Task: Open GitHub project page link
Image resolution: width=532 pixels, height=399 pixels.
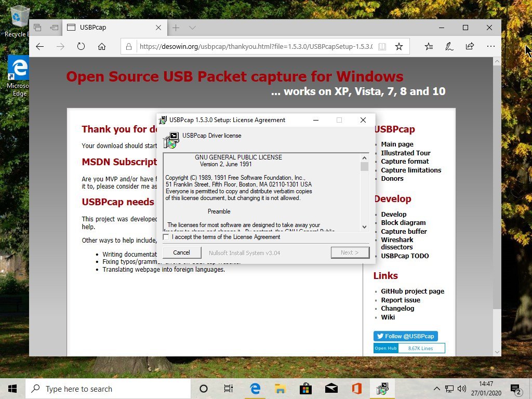Action: pos(413,291)
